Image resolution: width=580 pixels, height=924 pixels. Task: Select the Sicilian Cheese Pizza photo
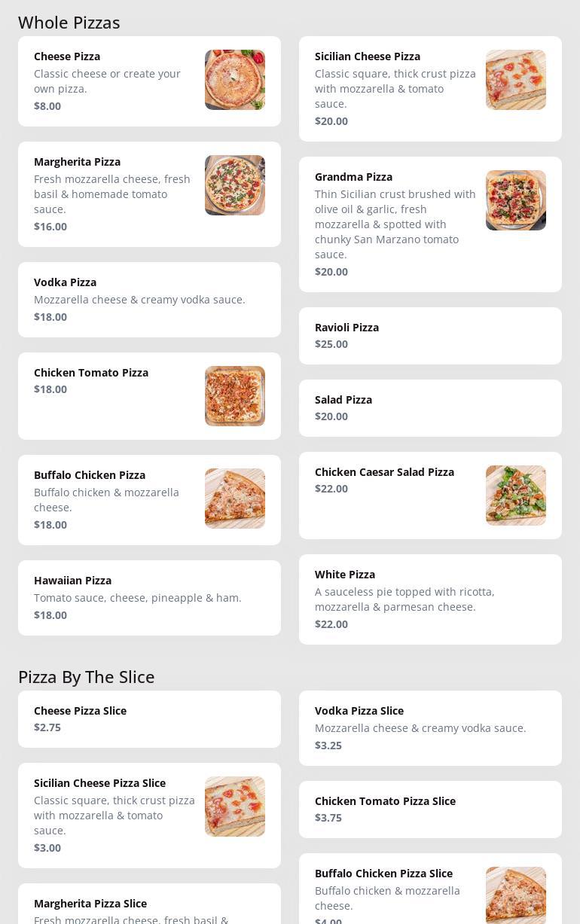[x=516, y=80]
